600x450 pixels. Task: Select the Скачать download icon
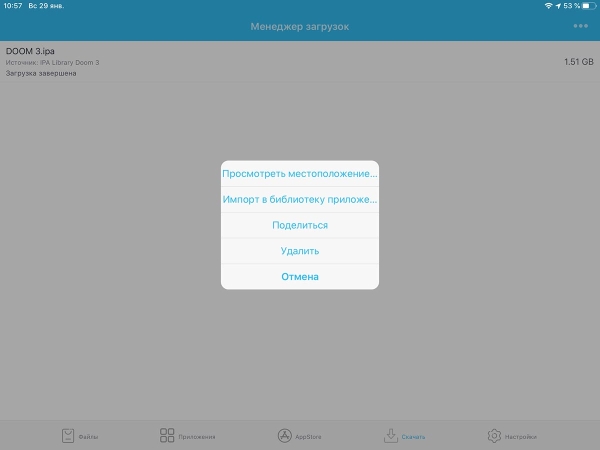[392, 436]
